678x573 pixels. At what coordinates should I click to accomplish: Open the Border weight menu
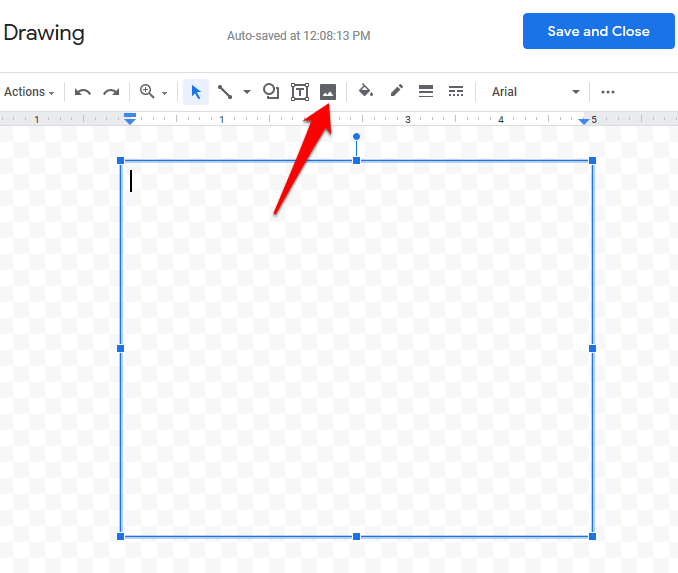[426, 91]
